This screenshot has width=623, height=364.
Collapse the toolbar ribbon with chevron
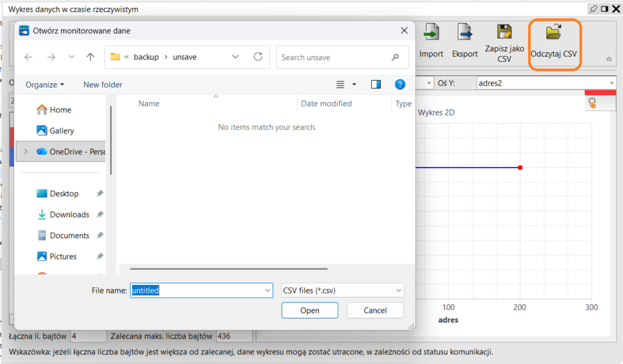click(608, 59)
